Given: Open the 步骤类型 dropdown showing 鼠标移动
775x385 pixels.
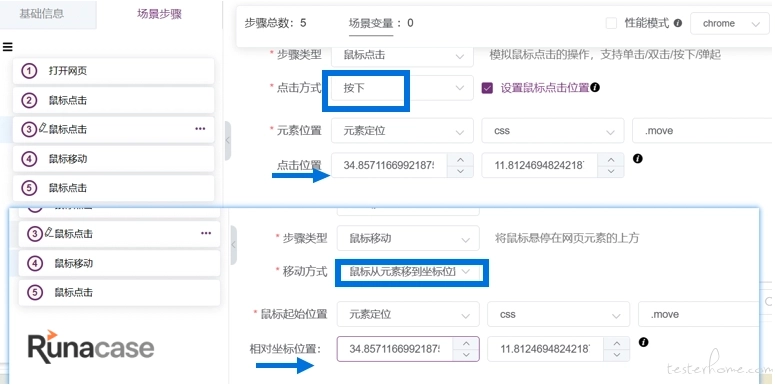Looking at the screenshot, I should pos(408,238).
